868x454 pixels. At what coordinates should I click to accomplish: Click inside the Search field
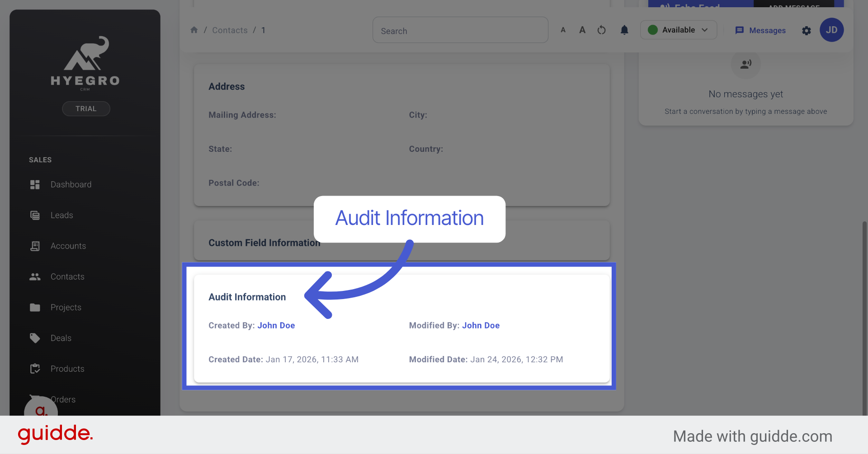pyautogui.click(x=460, y=30)
